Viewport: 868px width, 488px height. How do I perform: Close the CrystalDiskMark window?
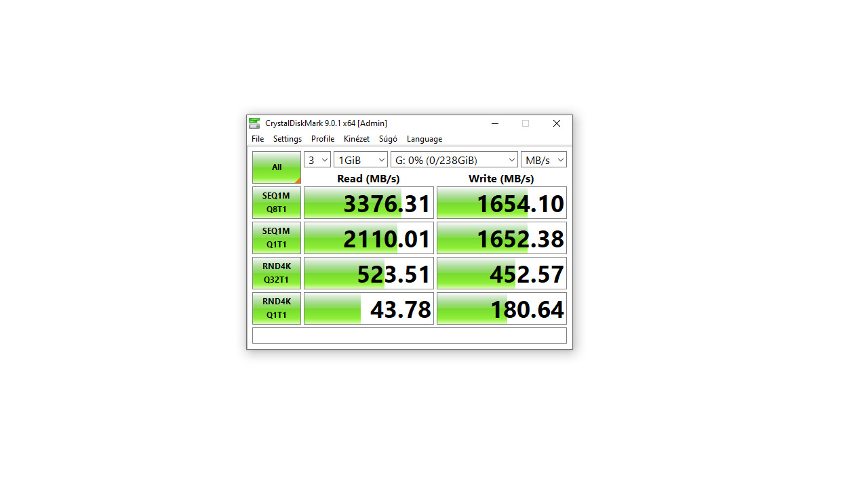coord(557,123)
